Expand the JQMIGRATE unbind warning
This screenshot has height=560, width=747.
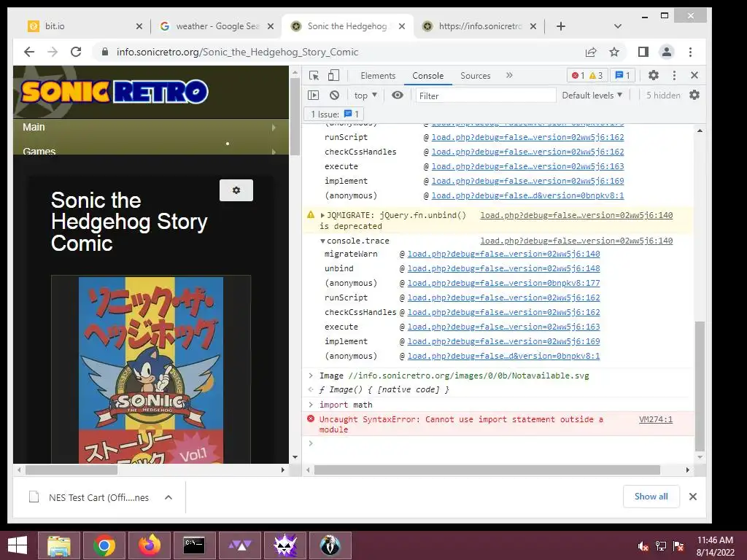[x=322, y=215]
